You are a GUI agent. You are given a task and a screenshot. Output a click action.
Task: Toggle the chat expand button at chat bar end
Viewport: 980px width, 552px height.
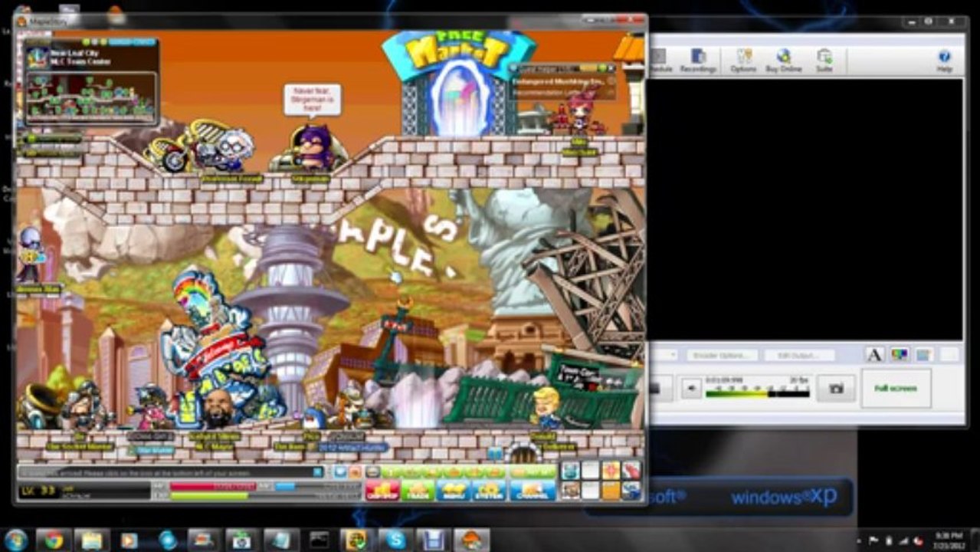(x=317, y=472)
